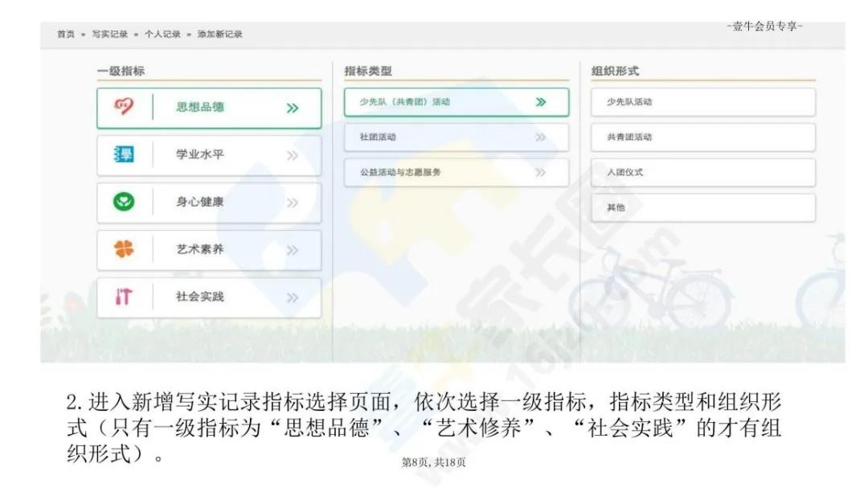Screen dimensions: 868x488
Task: Select the 身心健康 indicator label
Action: tap(200, 202)
